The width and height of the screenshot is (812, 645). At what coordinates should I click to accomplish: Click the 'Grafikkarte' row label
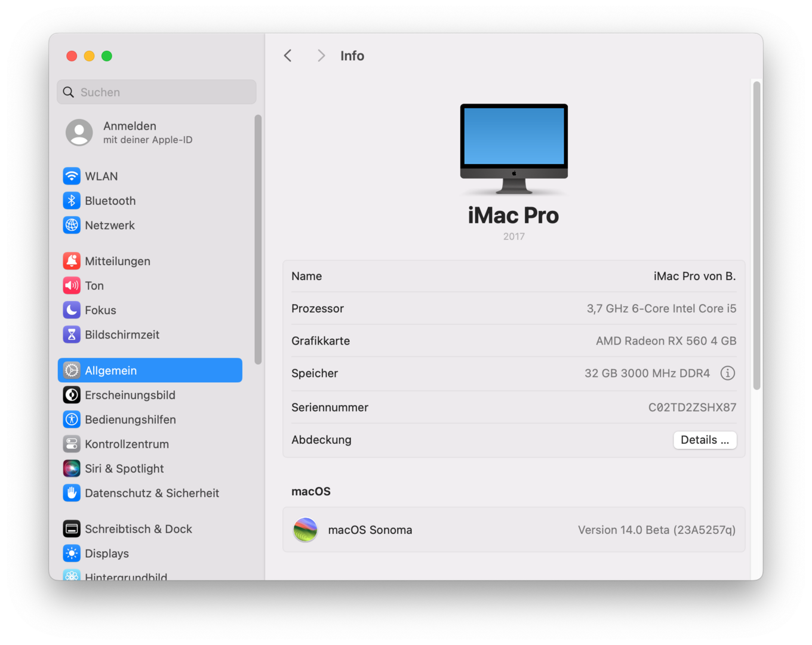pyautogui.click(x=321, y=341)
